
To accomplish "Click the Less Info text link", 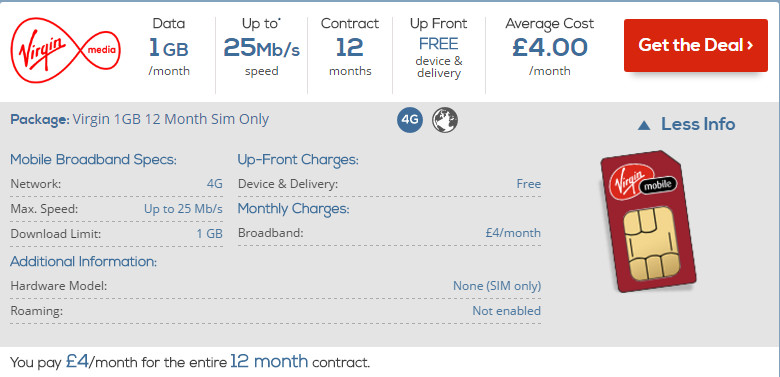I will 698,124.
